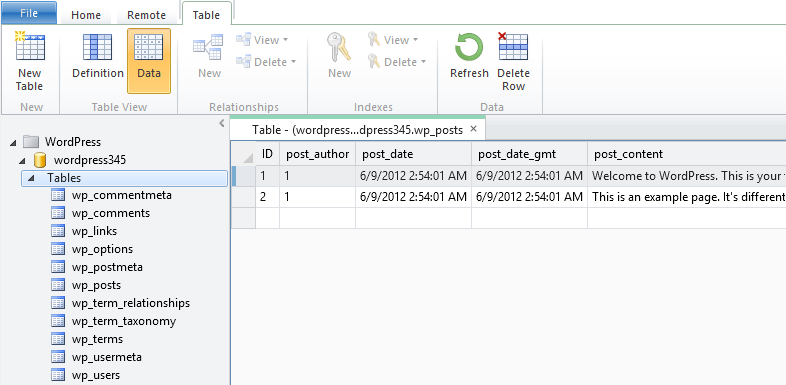
Task: Select wp_users in the tree
Action: 96,375
